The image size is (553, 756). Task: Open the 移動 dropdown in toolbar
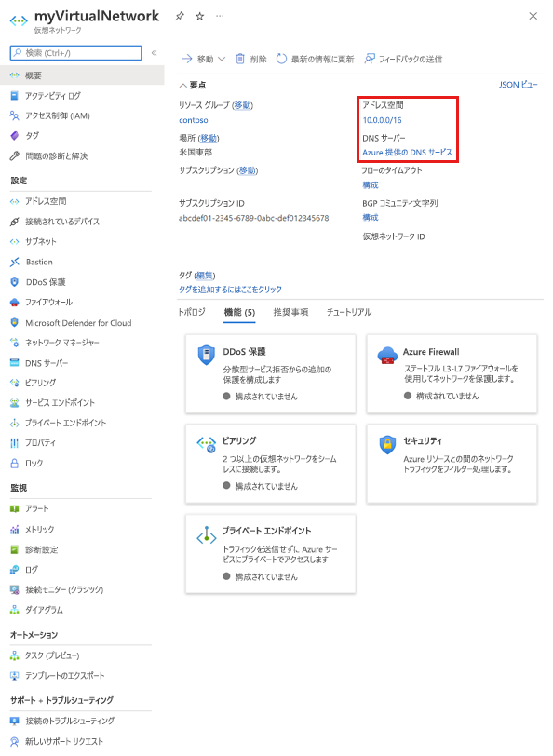click(204, 59)
